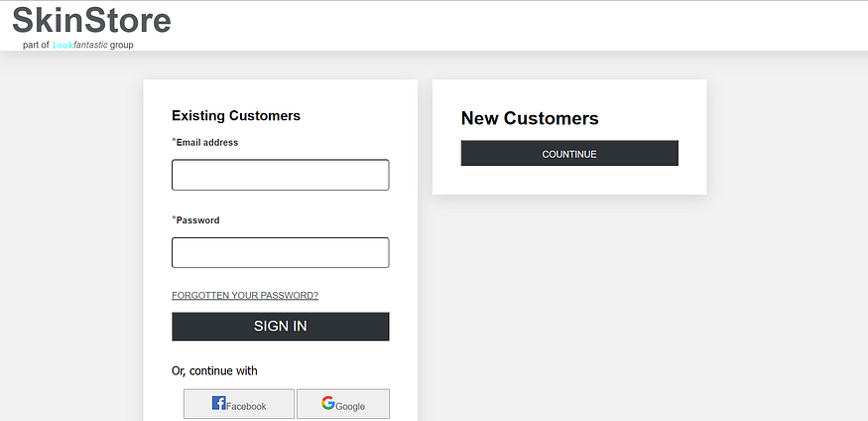The width and height of the screenshot is (868, 421).
Task: Click the SkinStore logo
Action: tap(91, 21)
